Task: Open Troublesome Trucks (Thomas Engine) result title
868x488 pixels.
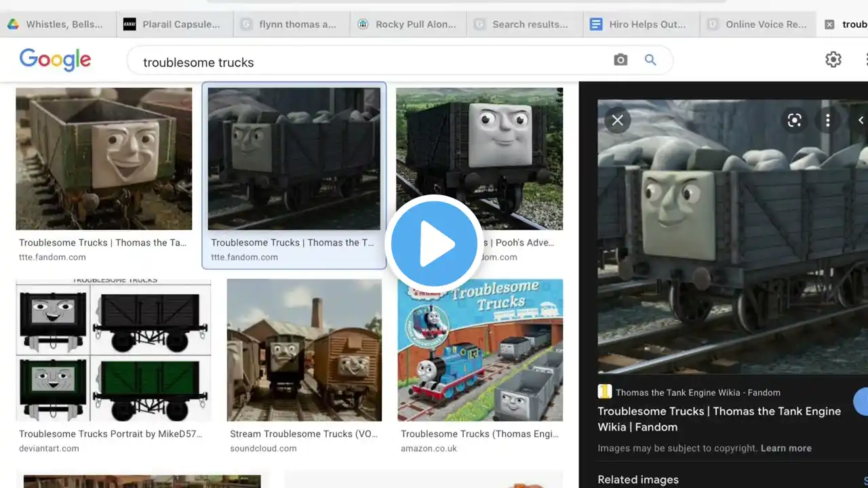Action: pos(479,434)
